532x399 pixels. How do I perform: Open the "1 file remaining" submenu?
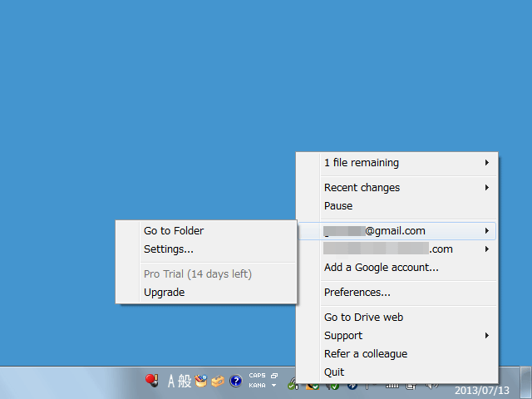coord(397,163)
